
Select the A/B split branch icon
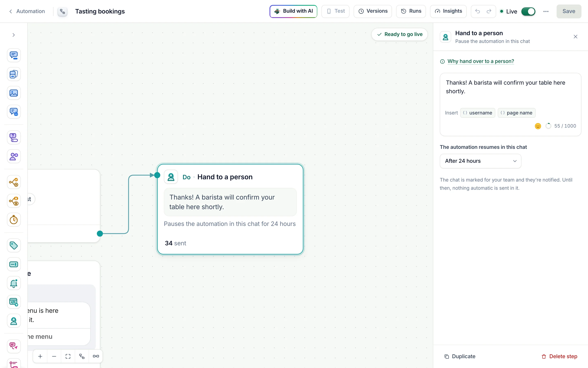tap(14, 201)
